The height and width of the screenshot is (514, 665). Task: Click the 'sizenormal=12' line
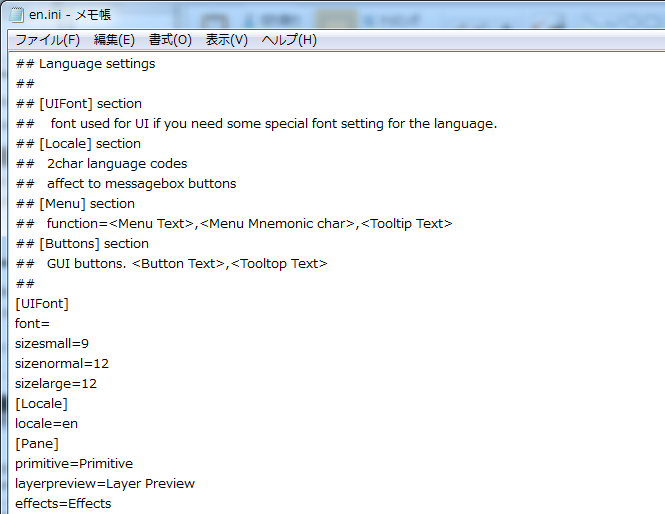click(x=62, y=364)
